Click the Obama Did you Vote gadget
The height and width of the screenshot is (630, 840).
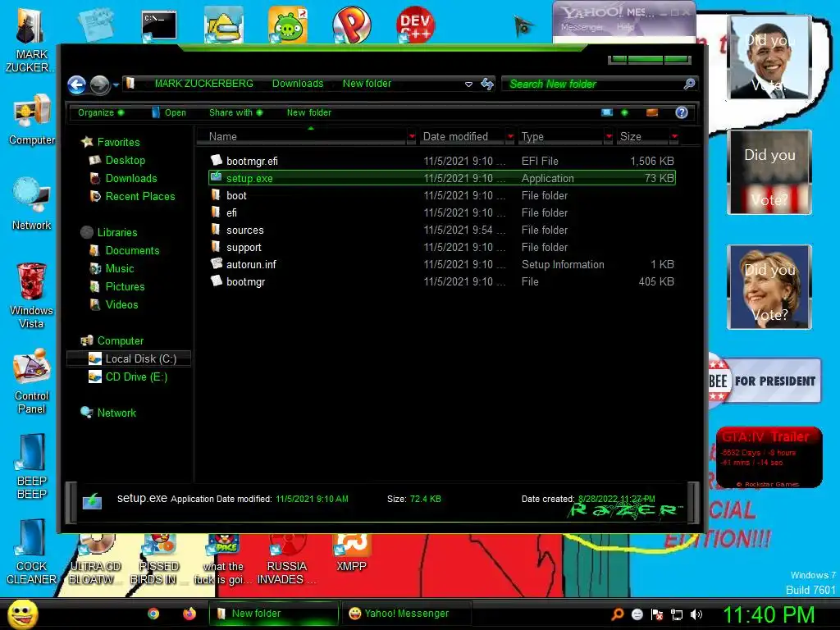pyautogui.click(x=769, y=57)
